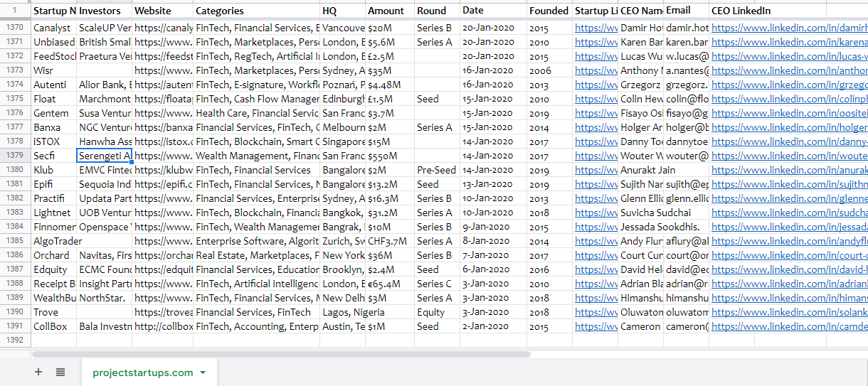
Task: Open Klub's CEO LinkedIn link
Action: [789, 170]
